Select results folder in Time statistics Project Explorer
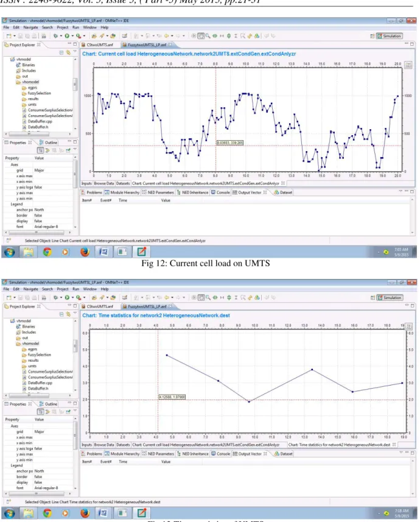 (30, 361)
